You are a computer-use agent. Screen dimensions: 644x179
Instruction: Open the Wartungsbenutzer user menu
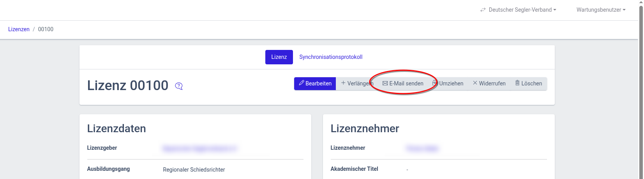(x=601, y=10)
